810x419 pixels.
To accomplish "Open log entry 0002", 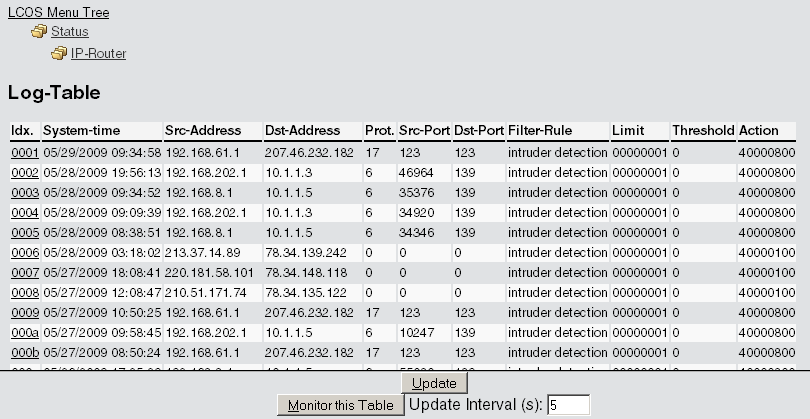I will pyautogui.click(x=24, y=173).
